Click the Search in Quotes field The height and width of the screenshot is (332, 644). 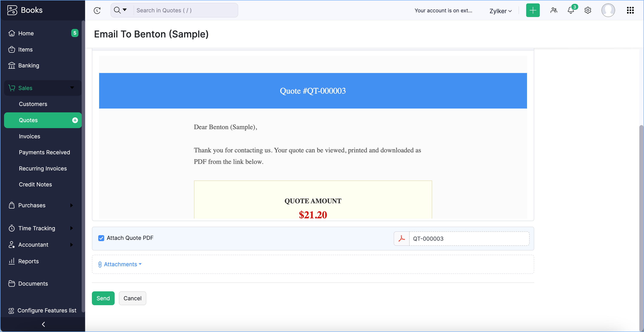185,10
